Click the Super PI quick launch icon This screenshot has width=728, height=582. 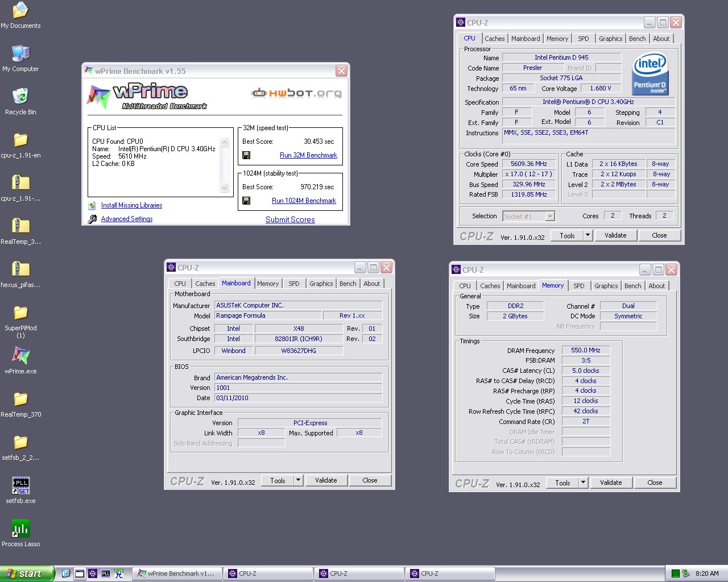pyautogui.click(x=119, y=573)
